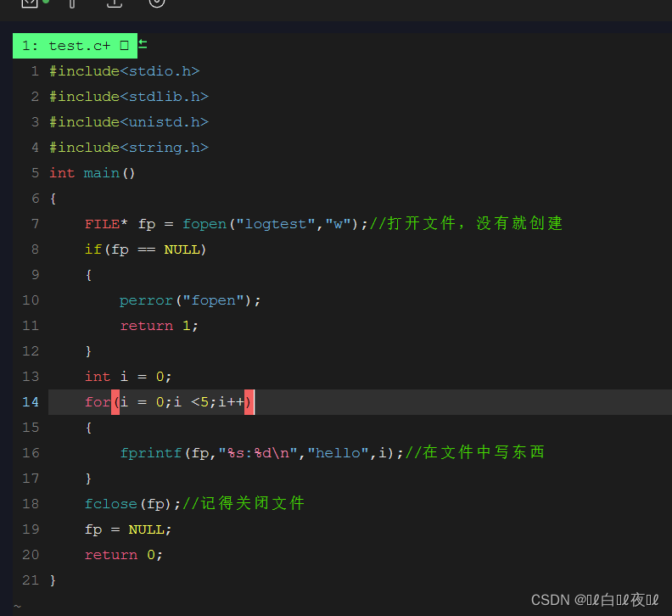
Task: Click line number 14 in the gutter
Action: [31, 402]
